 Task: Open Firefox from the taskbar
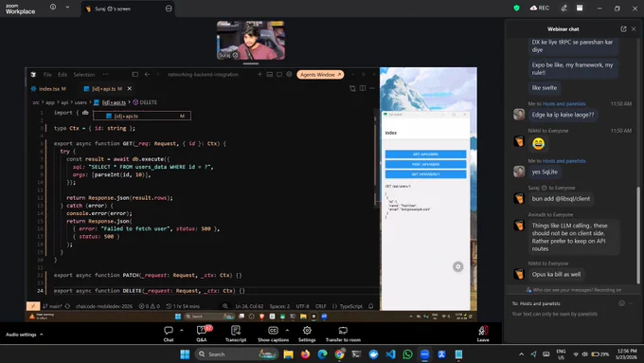[305, 354]
